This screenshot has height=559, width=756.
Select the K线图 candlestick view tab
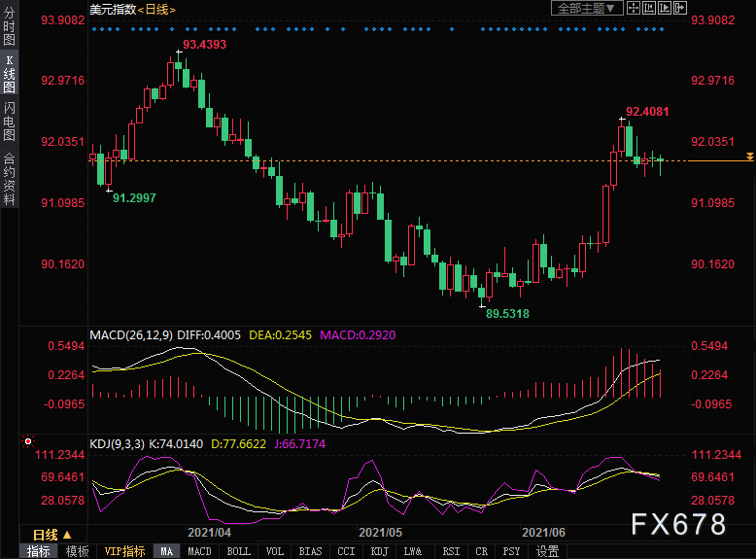coord(9,74)
